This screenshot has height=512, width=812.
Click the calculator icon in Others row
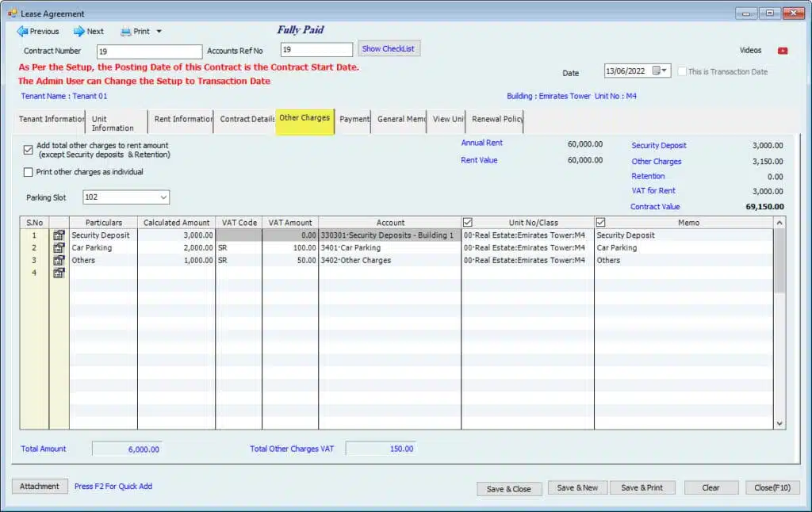[x=59, y=260]
